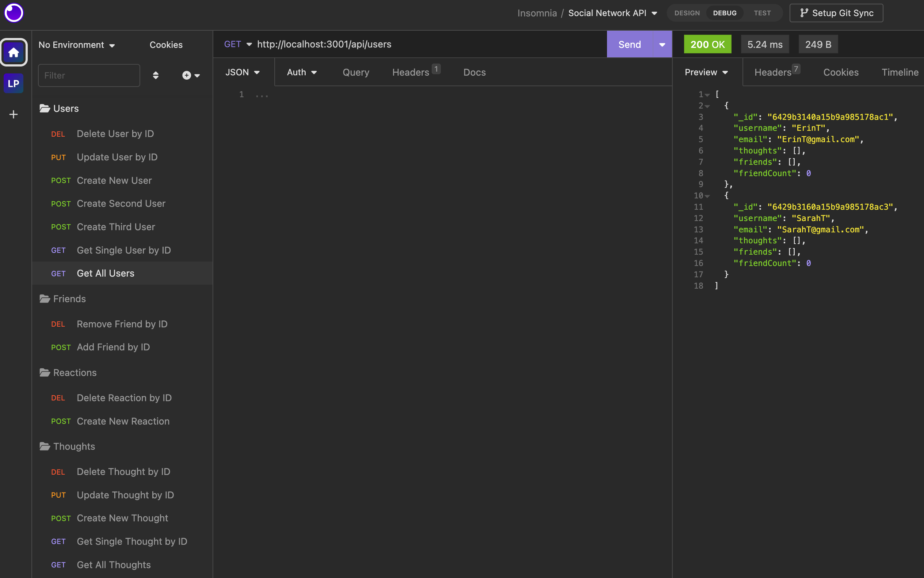Open the new-request plus icon above the sidebar

click(186, 75)
